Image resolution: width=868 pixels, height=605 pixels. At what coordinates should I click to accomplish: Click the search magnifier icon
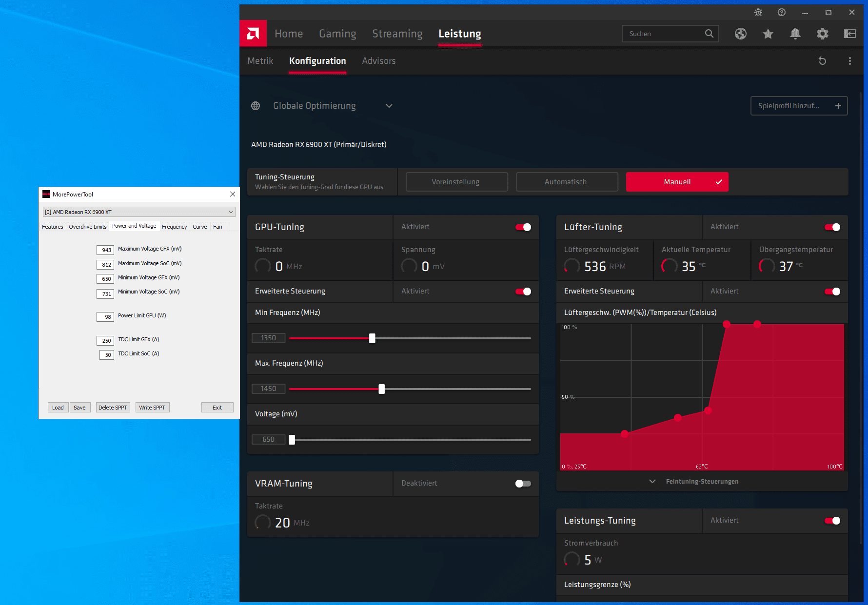(709, 34)
